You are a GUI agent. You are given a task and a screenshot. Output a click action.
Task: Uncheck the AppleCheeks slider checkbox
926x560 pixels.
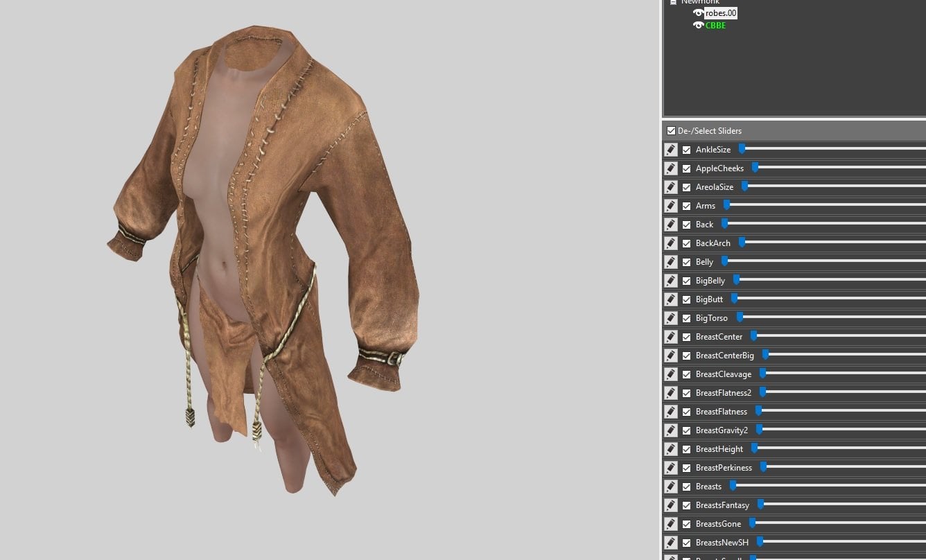[686, 168]
